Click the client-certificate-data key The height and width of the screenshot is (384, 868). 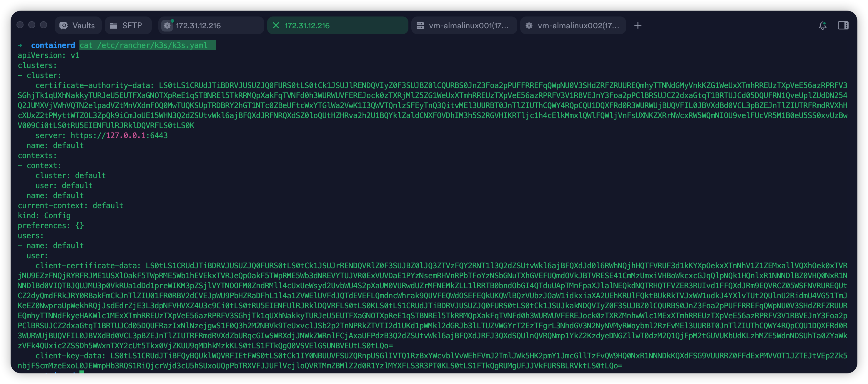coord(88,265)
